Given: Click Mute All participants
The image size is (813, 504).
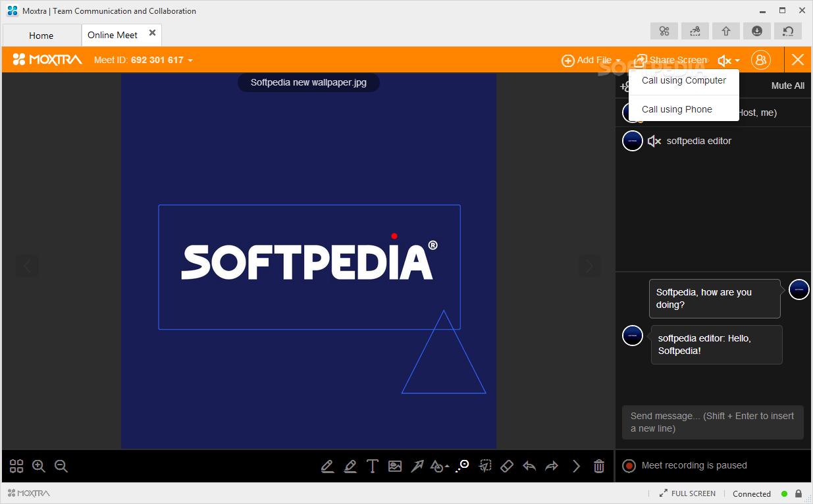Looking at the screenshot, I should pyautogui.click(x=787, y=86).
